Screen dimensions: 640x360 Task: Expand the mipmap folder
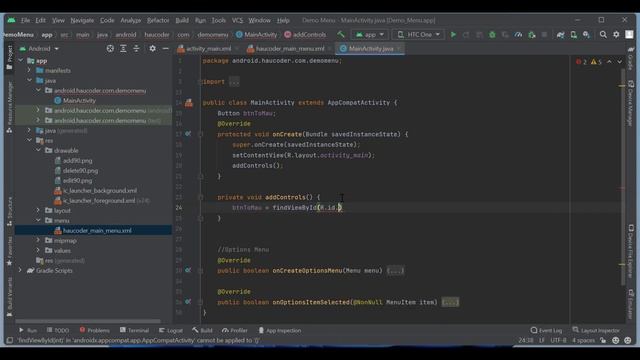[x=38, y=240]
